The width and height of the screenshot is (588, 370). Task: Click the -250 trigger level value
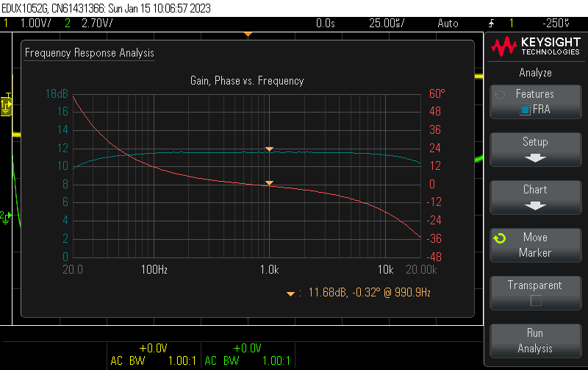[556, 24]
